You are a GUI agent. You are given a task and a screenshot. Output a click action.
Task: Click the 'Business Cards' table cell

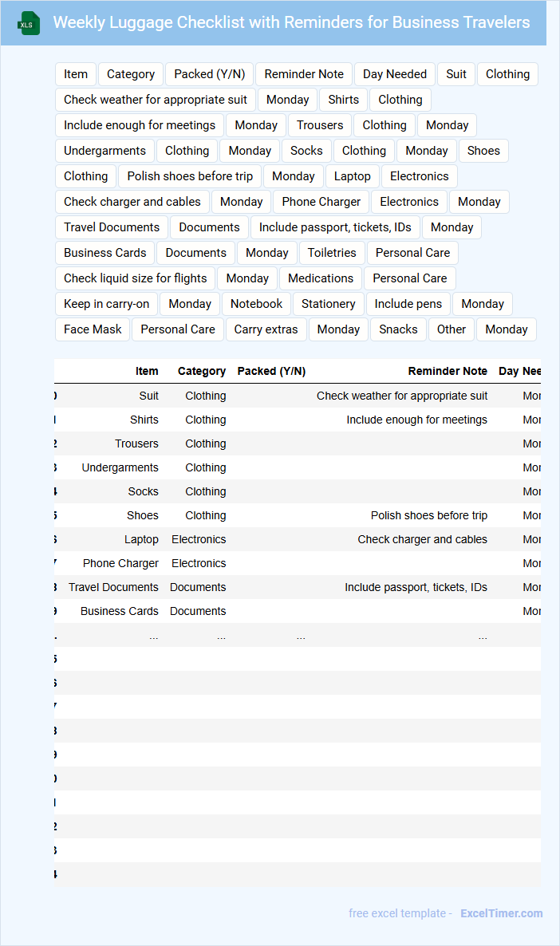(120, 611)
